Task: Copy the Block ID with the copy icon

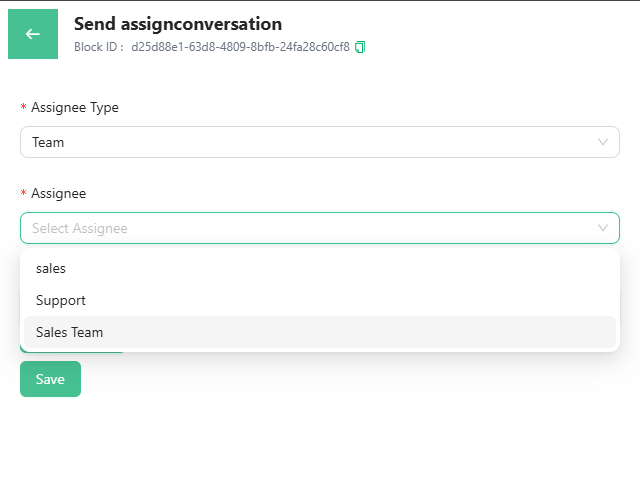Action: pyautogui.click(x=361, y=47)
